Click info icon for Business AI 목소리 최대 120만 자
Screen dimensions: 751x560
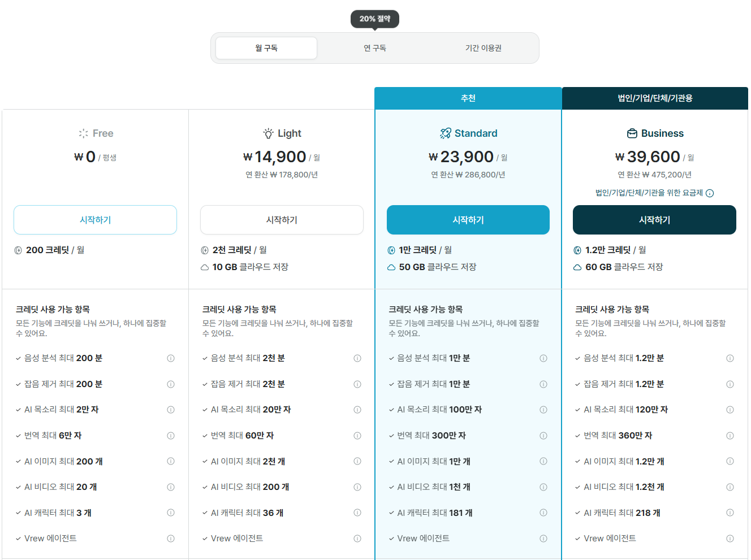click(730, 410)
